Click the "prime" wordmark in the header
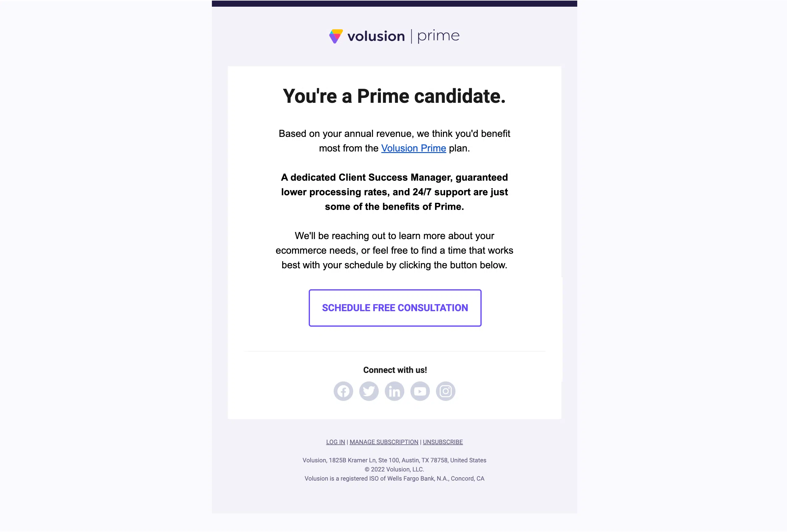Screen dimensions: 787x532 tap(438, 37)
